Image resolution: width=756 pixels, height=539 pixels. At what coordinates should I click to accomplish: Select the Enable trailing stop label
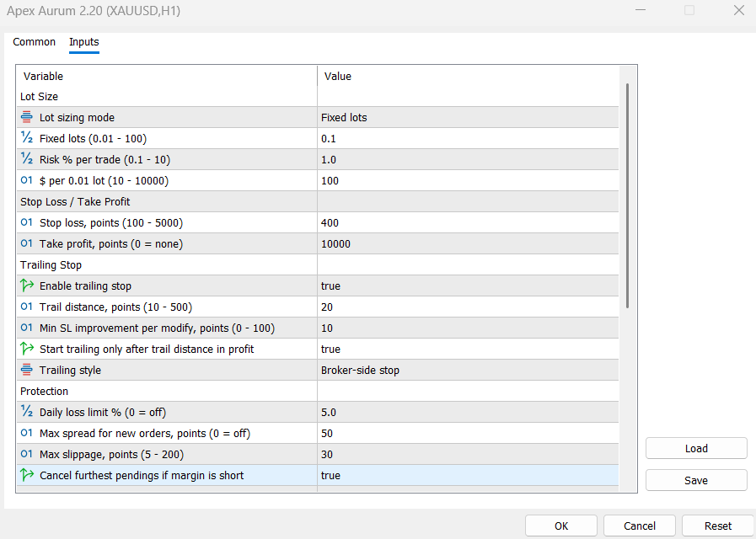[85, 286]
